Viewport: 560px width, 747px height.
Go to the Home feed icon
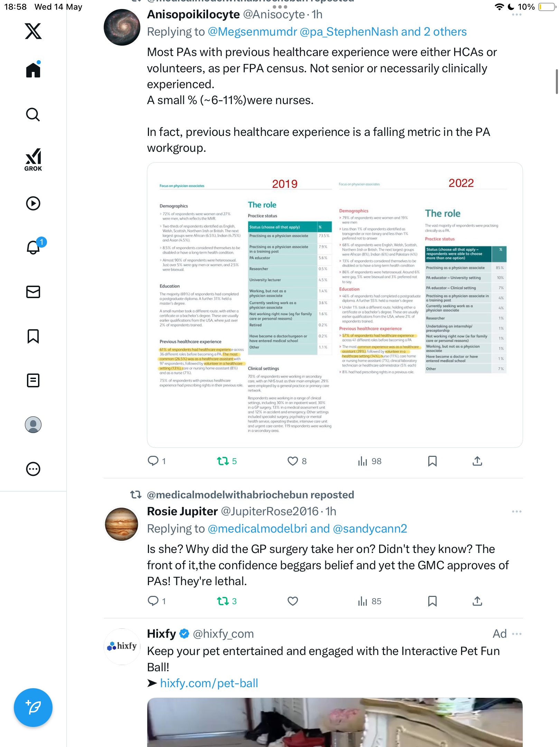33,70
